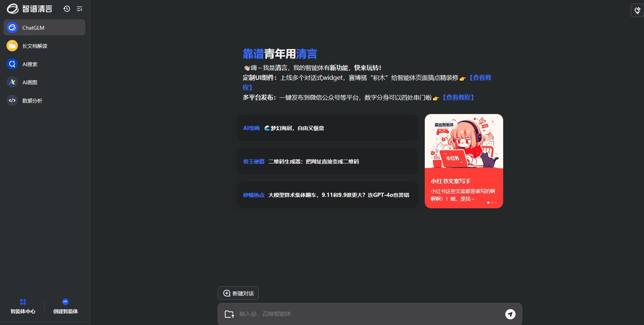The width and height of the screenshot is (644, 325).
Task: Click the top-right lightbulb icon
Action: (638, 10)
